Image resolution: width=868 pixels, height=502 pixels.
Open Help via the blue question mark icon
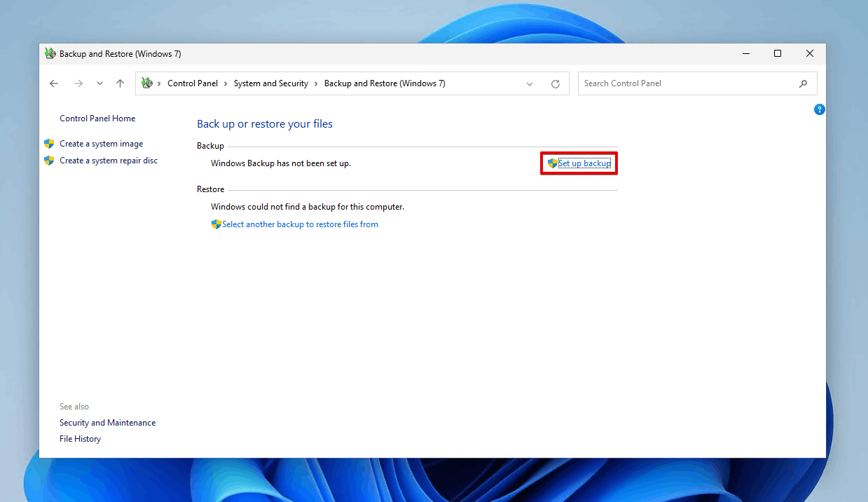[820, 109]
